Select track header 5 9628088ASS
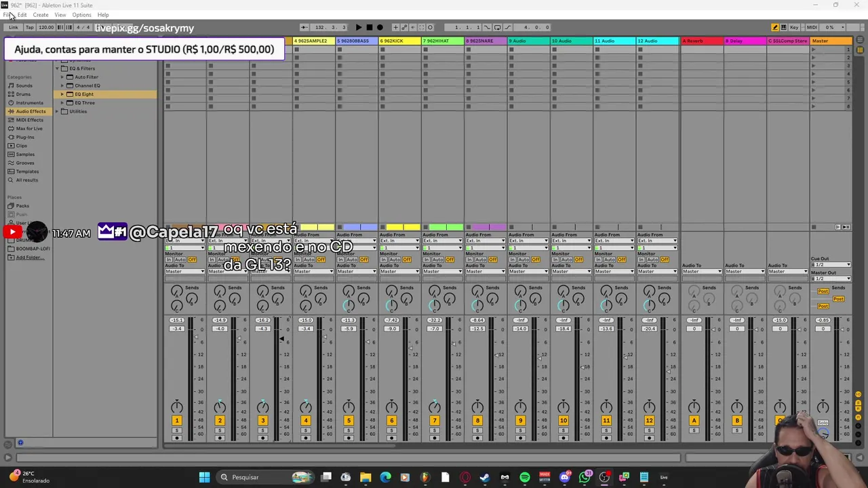This screenshot has width=868, height=488. [x=357, y=41]
